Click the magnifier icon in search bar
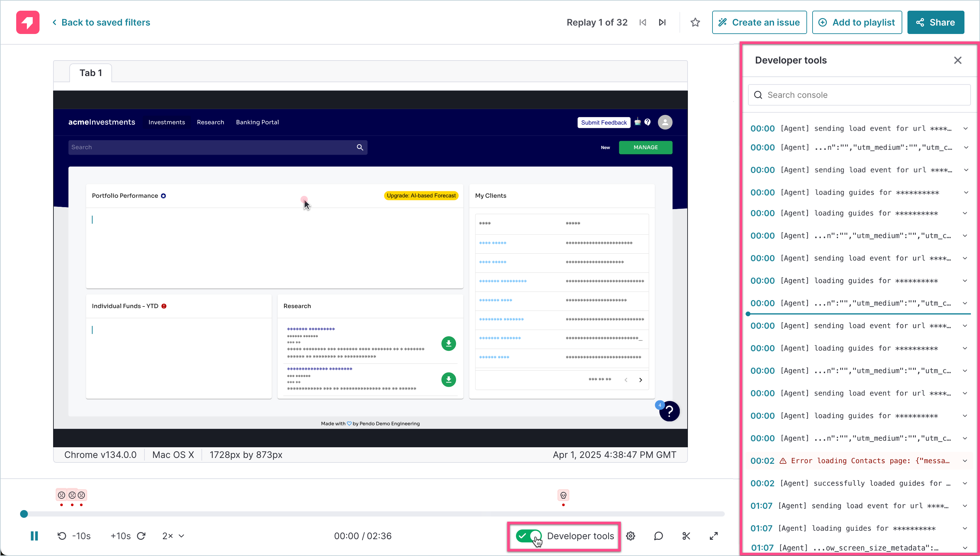The width and height of the screenshot is (980, 556). pos(360,147)
